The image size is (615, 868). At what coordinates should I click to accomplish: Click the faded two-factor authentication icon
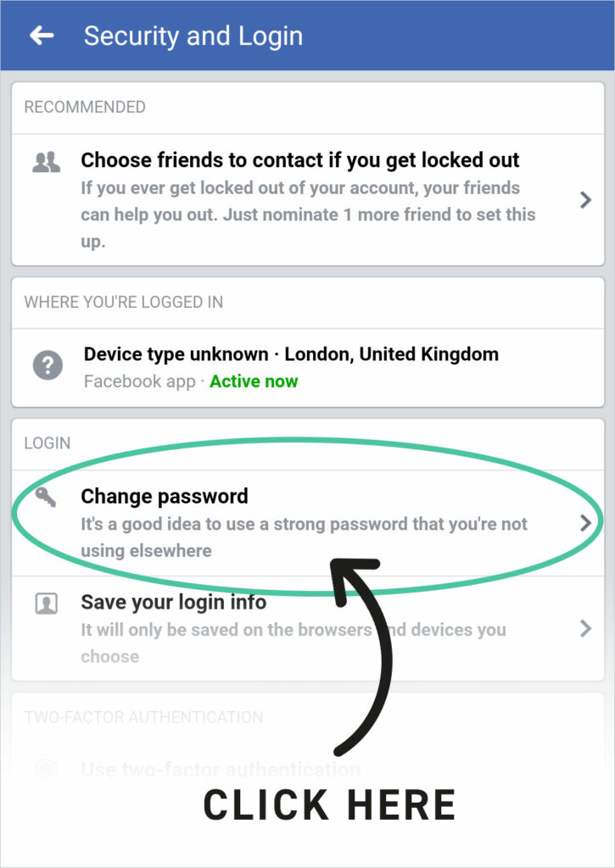pos(46,768)
